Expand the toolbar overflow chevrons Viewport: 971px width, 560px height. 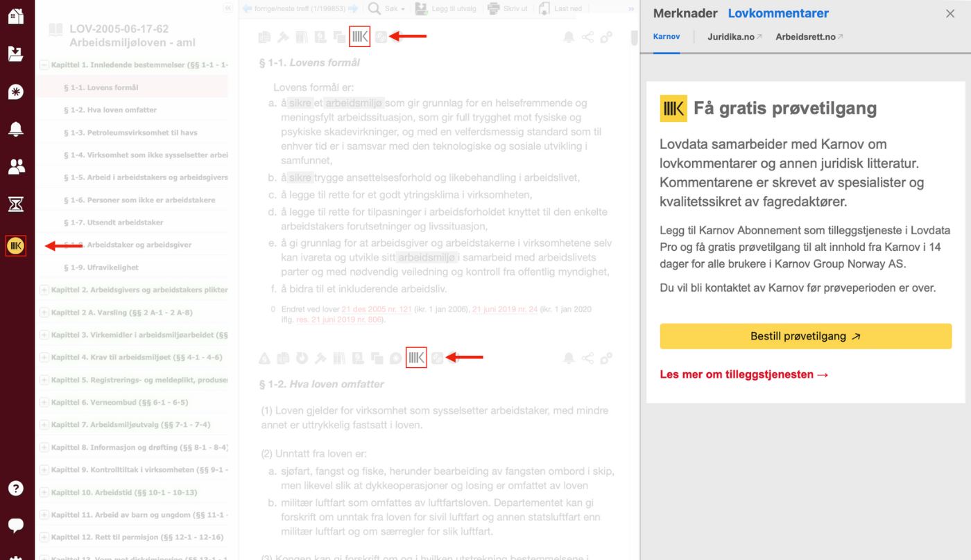point(631,8)
